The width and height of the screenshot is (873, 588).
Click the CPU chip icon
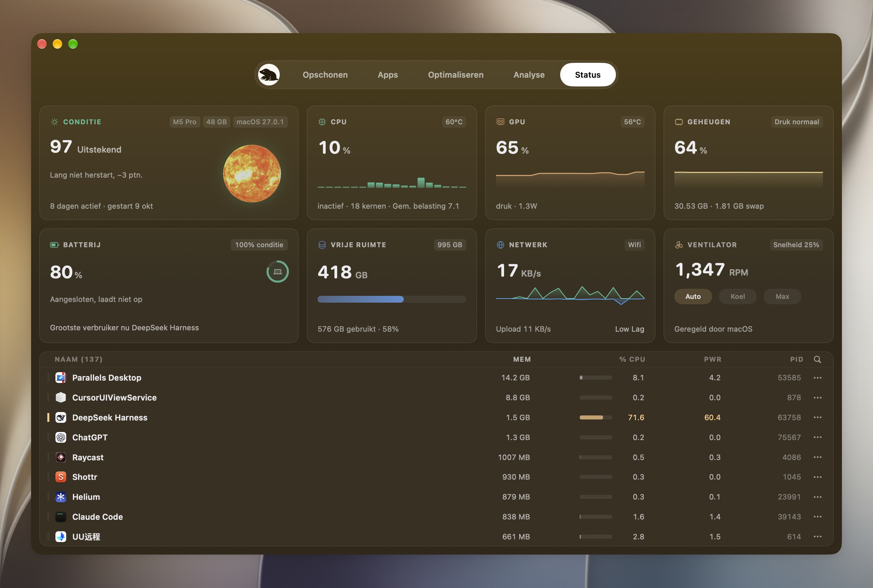322,122
